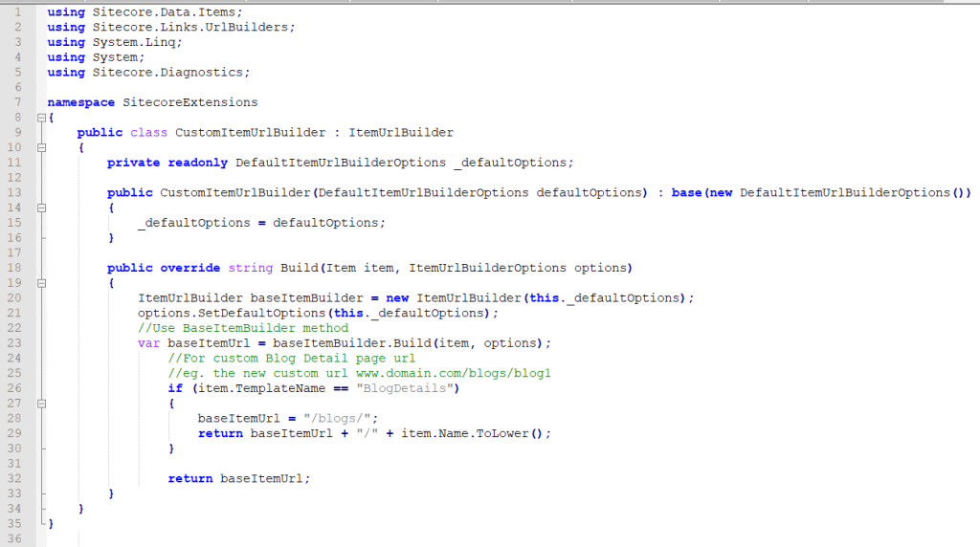Click the www.domain.com/blogs/blog1 comment text
Image resolution: width=980 pixels, height=547 pixels.
point(453,373)
